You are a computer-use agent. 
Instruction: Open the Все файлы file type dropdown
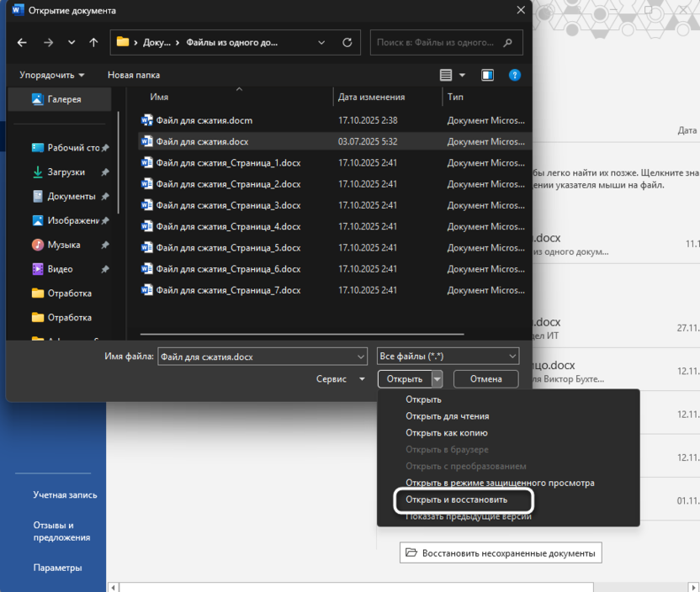448,357
